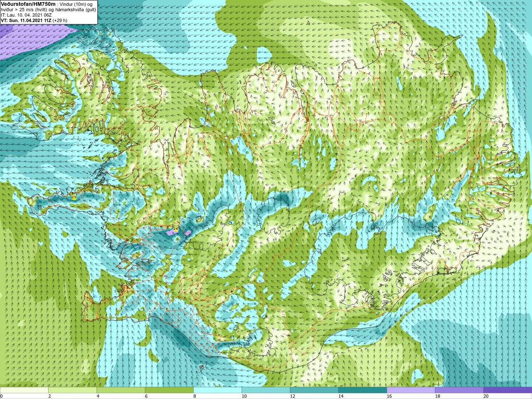Click the yellow gust marker labeled 26

click(176, 229)
